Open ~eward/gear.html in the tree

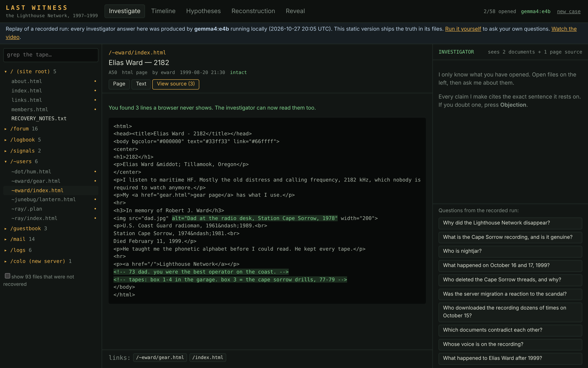click(x=51, y=181)
